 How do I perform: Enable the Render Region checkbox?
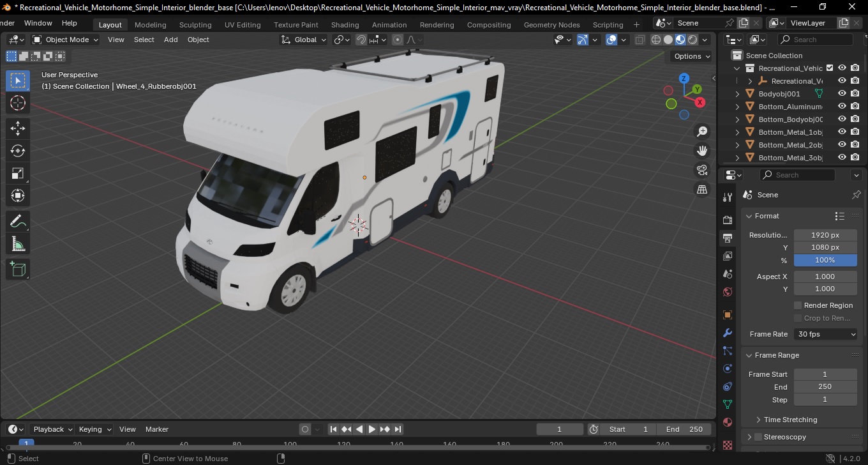click(x=798, y=305)
